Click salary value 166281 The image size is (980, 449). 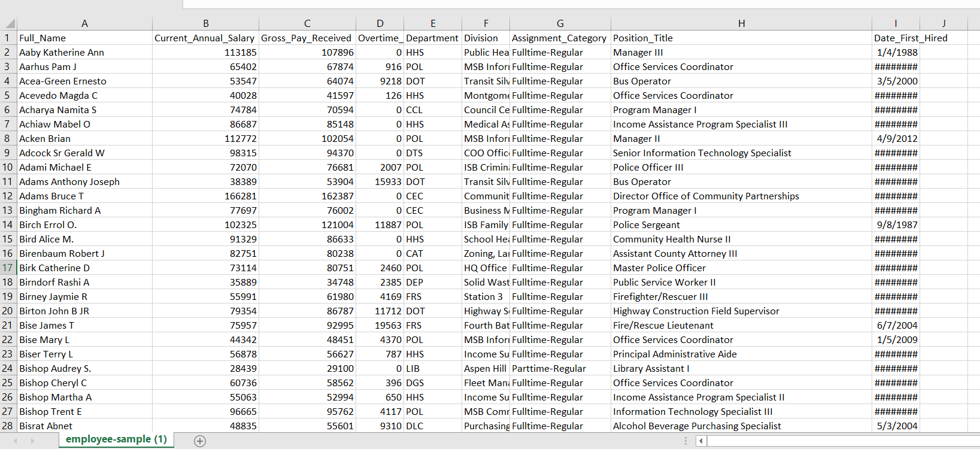(206, 196)
